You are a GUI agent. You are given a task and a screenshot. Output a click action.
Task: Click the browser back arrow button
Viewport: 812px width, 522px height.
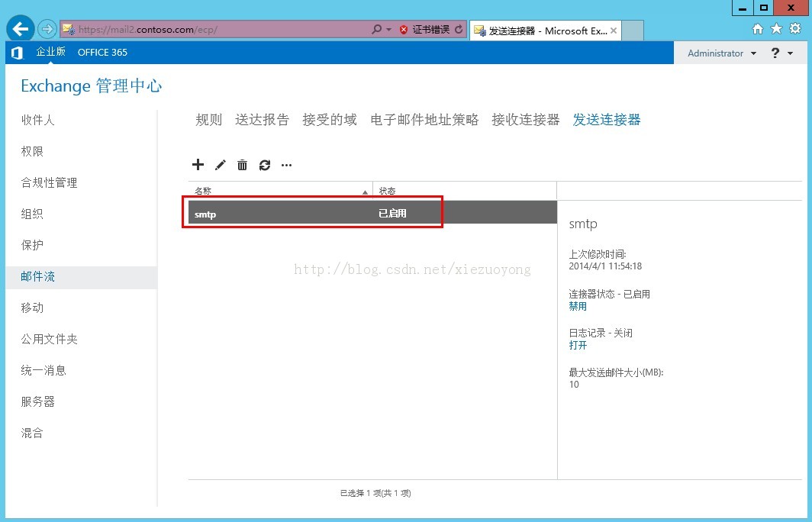(x=21, y=30)
